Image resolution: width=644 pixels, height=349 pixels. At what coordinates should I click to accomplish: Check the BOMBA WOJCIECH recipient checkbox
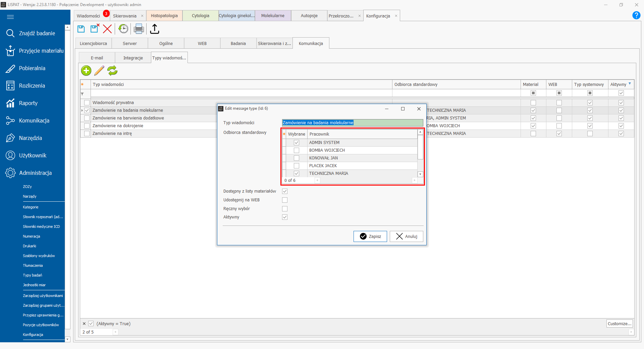297,150
